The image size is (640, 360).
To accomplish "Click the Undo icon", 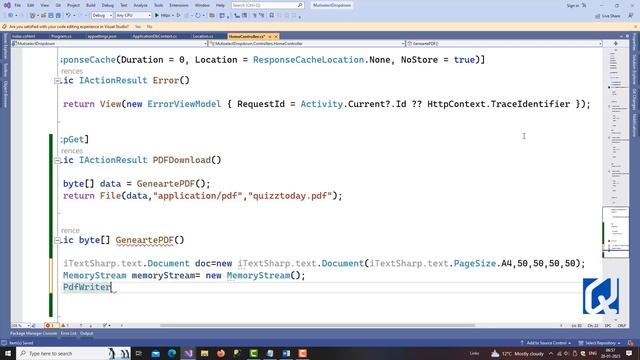I will click(69, 16).
